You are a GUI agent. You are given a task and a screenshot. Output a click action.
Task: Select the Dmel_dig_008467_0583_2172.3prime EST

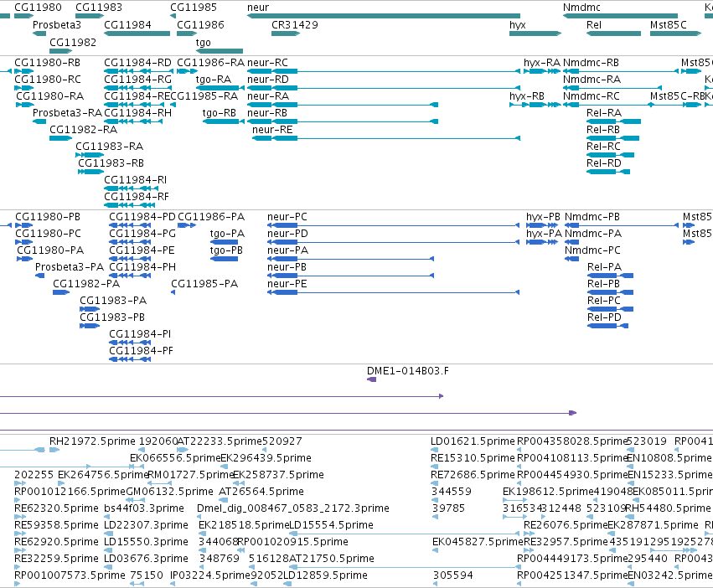200,517
